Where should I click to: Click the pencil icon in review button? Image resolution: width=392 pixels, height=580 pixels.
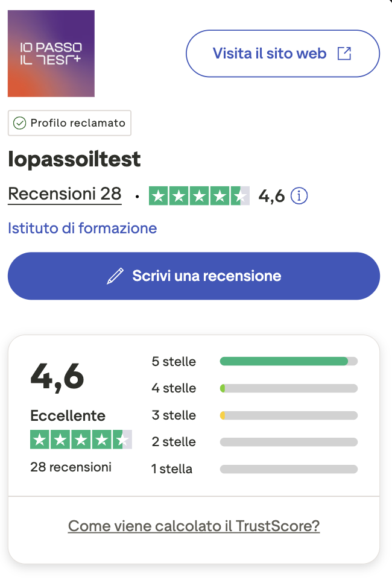point(115,276)
